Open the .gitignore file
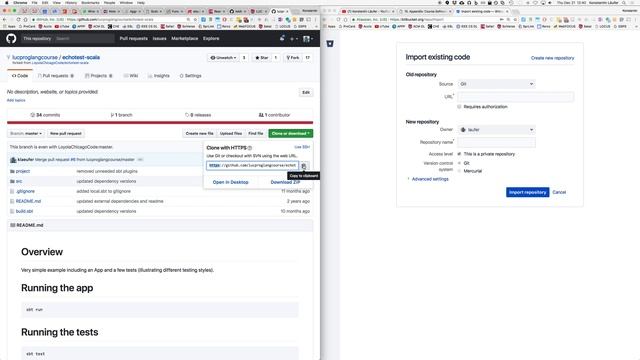Screen dimensions: 640x360 tap(25, 191)
